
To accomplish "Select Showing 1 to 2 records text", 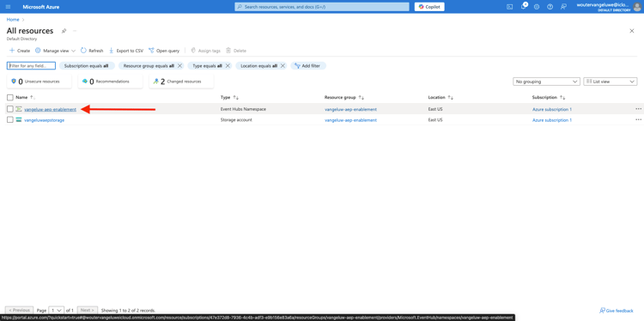I will click(128, 311).
